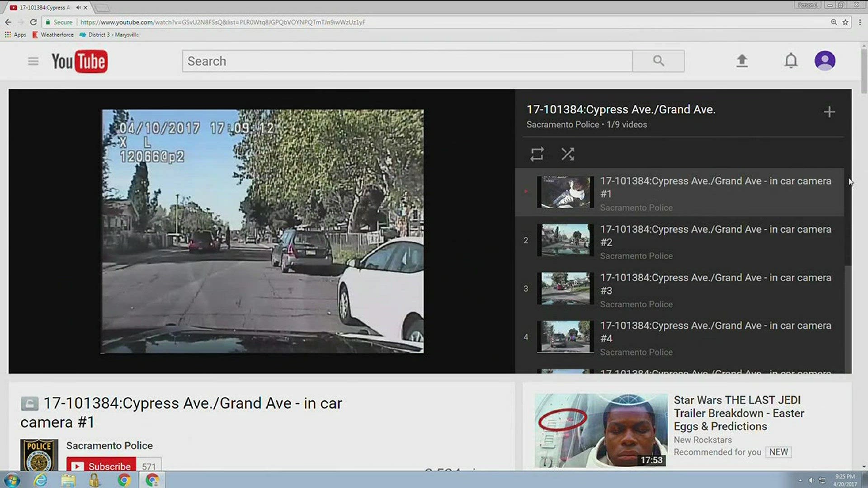Open the Windows Start button
Screen dimensions: 868x488
click(x=12, y=480)
